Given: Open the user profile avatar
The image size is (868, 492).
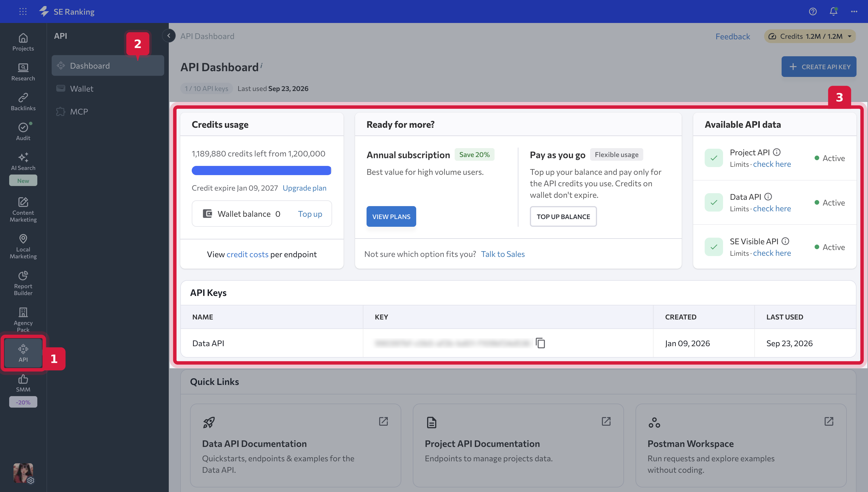Looking at the screenshot, I should [23, 473].
